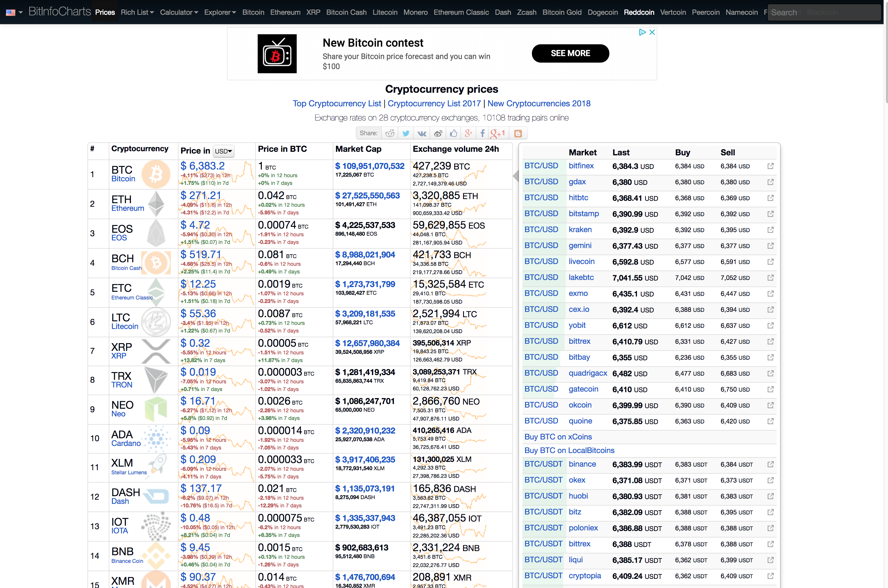
Task: Click the EOS price $ 4.72
Action: tap(195, 225)
